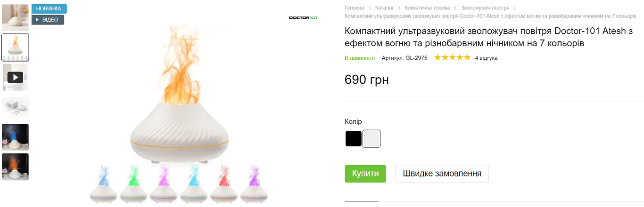The image size is (644, 207).
Task: Open Зволожувачі повітря breadcrumb
Action: [x=485, y=8]
